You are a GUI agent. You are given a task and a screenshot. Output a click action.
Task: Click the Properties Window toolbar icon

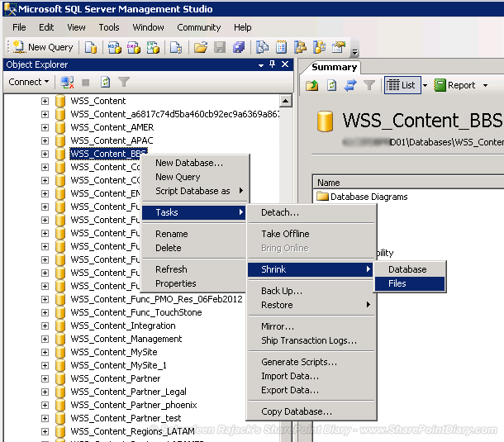339,47
